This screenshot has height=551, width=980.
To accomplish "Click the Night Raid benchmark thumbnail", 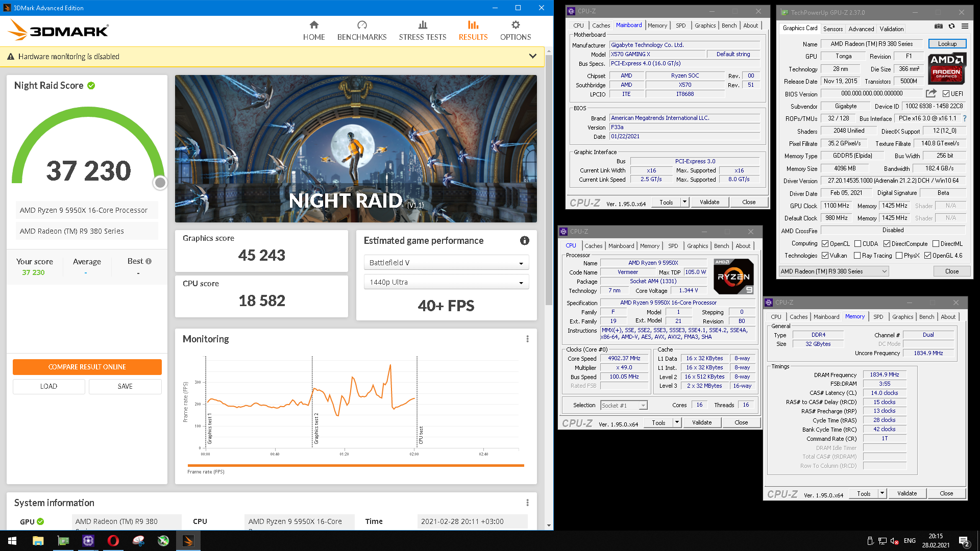I will tap(356, 149).
